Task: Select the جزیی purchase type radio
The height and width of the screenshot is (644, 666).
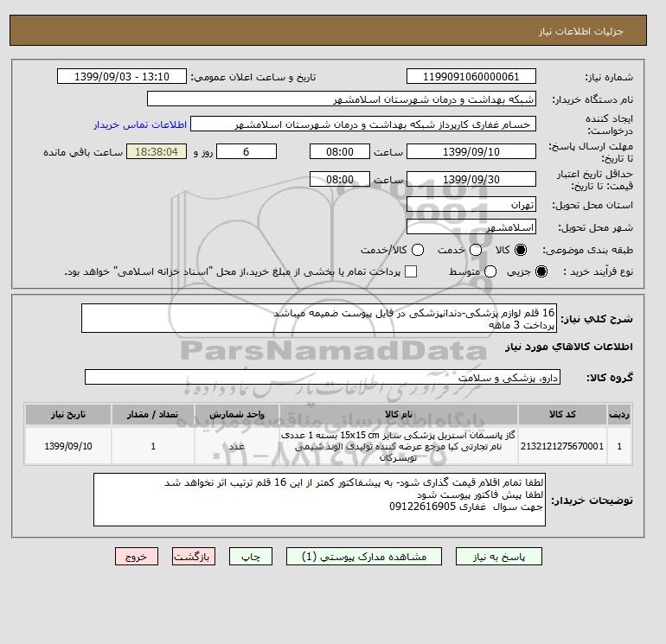Action: tap(541, 271)
